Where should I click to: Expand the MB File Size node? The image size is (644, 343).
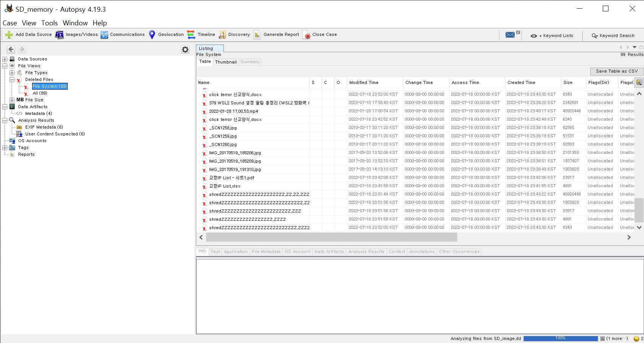pos(12,100)
